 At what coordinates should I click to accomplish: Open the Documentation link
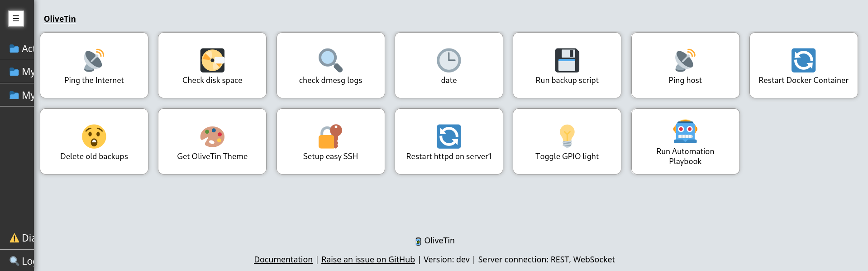click(283, 259)
